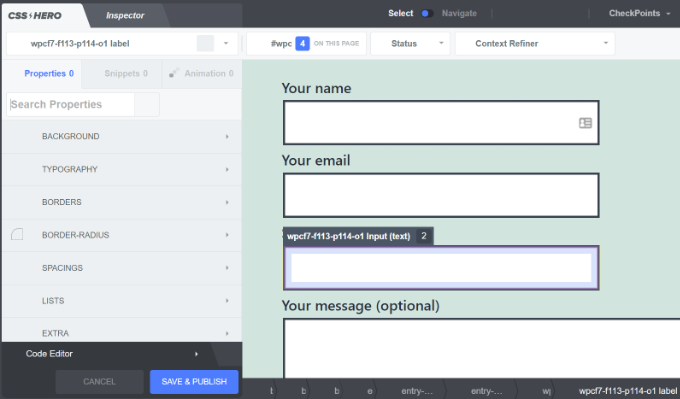Click the contact card icon in name field
The image size is (680, 399).
(585, 123)
